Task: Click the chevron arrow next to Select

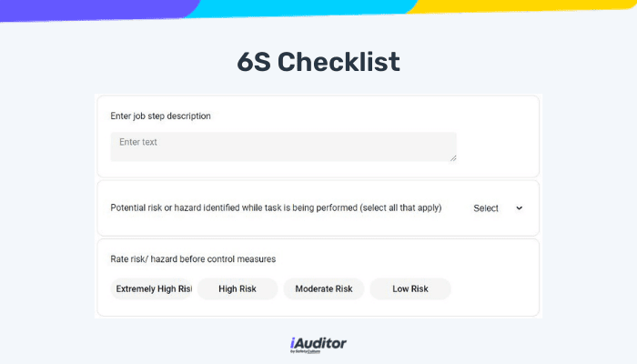Action: click(519, 208)
